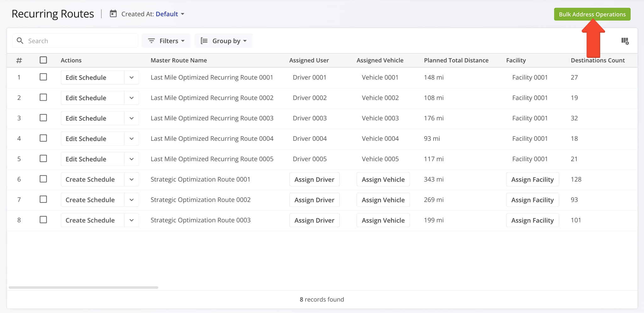Click 'Driver 0001' cell
644x313 pixels.
pyautogui.click(x=310, y=77)
